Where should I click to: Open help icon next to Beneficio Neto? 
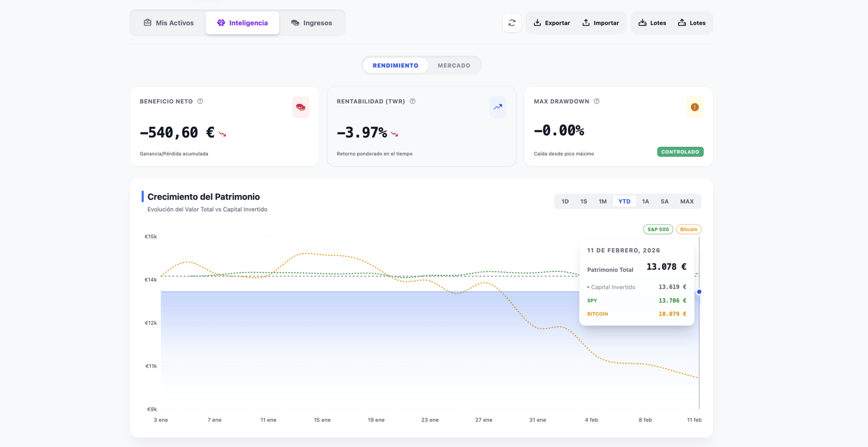200,101
